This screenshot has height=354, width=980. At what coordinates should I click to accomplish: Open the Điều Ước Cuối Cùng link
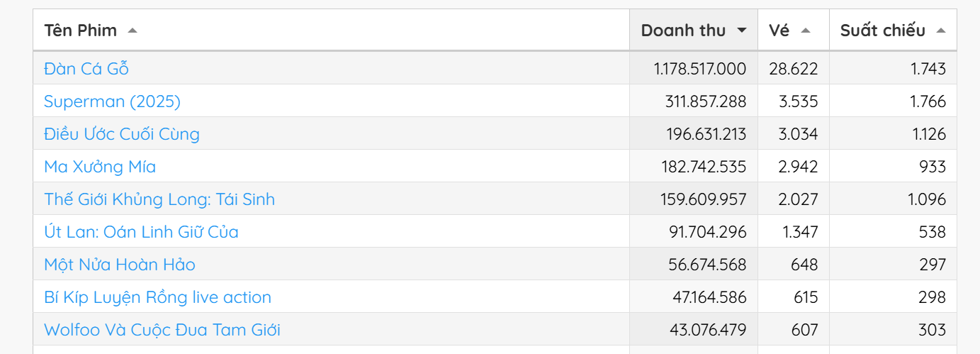(x=122, y=134)
